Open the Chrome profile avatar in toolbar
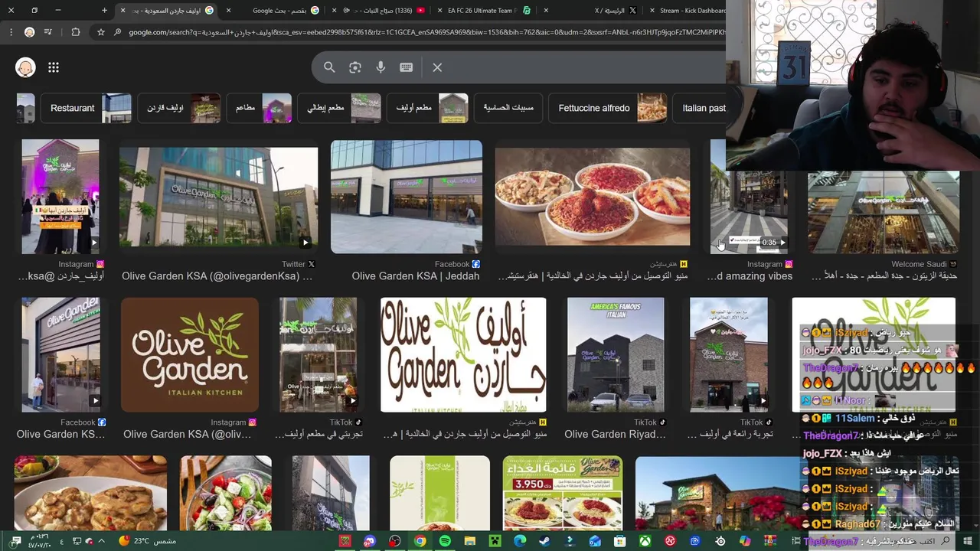Viewport: 980px width, 551px height. pos(29,32)
